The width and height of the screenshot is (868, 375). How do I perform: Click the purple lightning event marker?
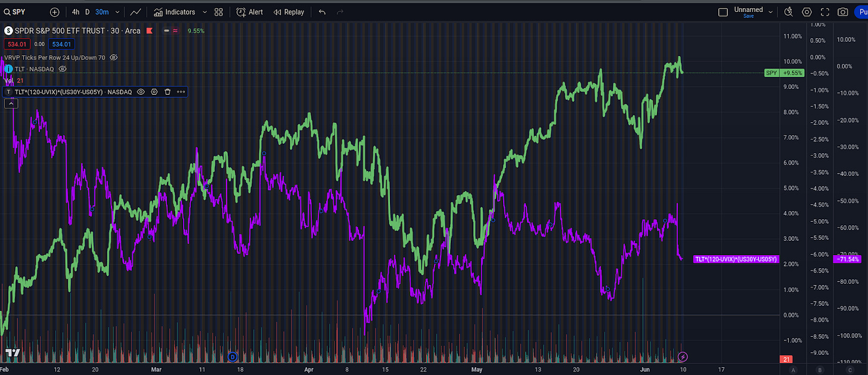click(684, 357)
